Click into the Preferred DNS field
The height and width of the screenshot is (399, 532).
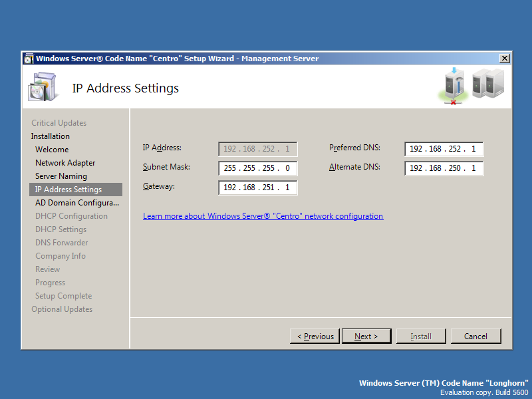coord(444,149)
